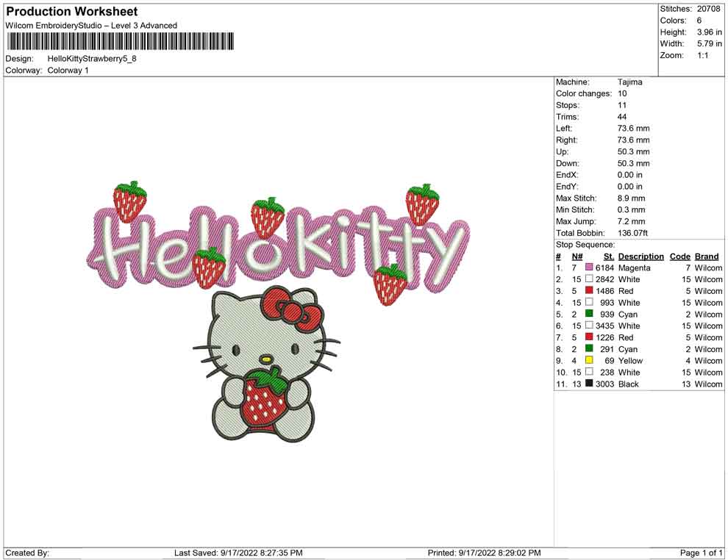
Task: Click the Hello Kitty character embroidery preview
Action: point(266,364)
